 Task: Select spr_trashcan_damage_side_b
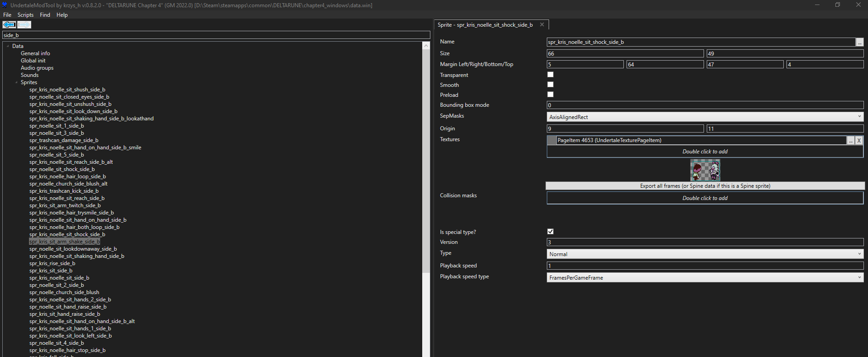[64, 140]
